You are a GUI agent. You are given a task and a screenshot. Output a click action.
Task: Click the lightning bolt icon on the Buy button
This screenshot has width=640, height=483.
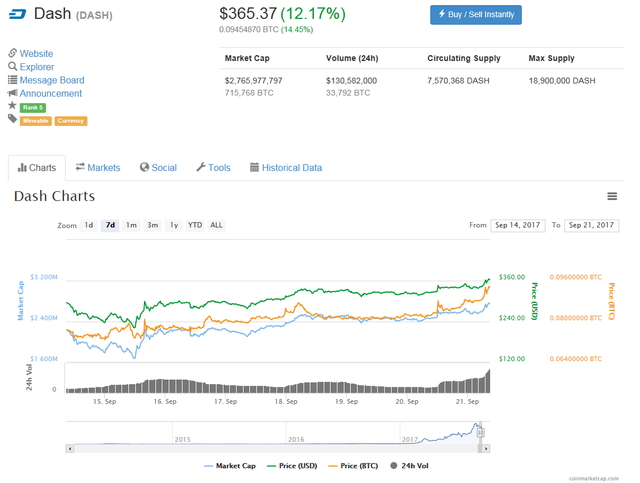click(442, 14)
